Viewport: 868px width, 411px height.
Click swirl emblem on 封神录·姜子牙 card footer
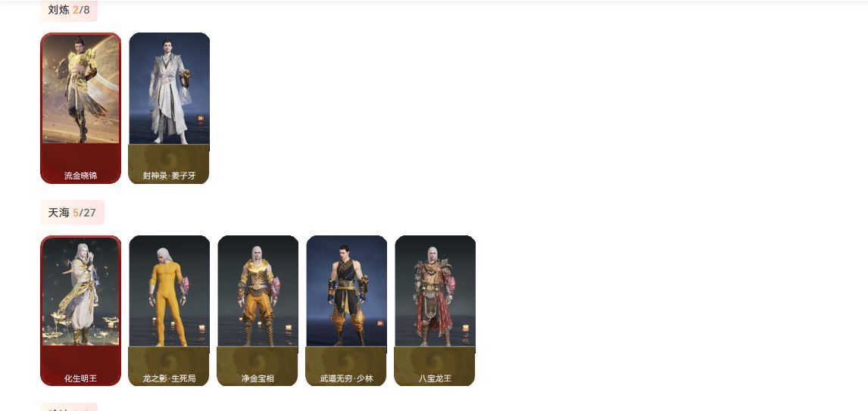(x=170, y=159)
